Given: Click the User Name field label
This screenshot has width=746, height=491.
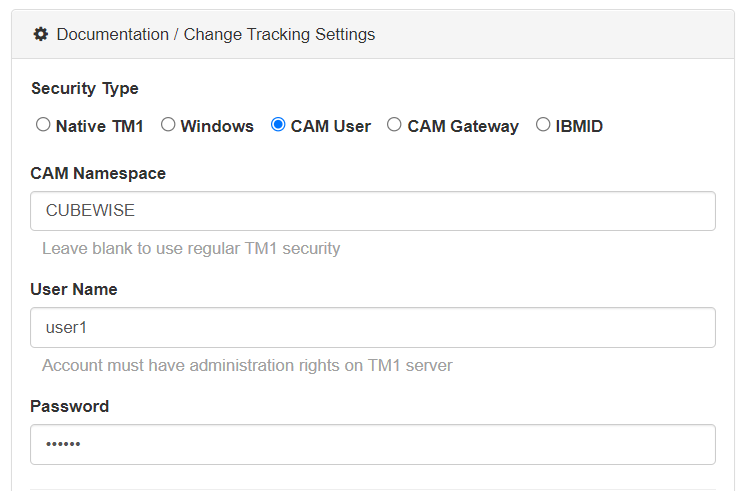Looking at the screenshot, I should coord(74,289).
